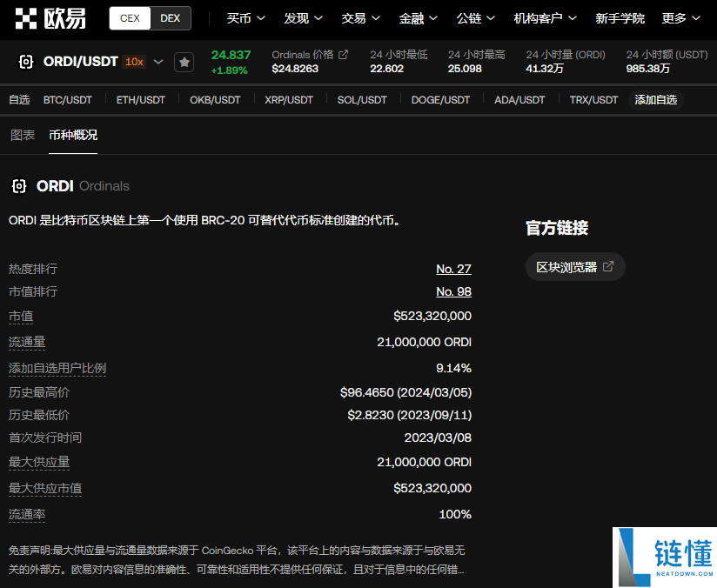Open the 公链 menu
Viewport: 717px width, 588px height.
[x=476, y=18]
